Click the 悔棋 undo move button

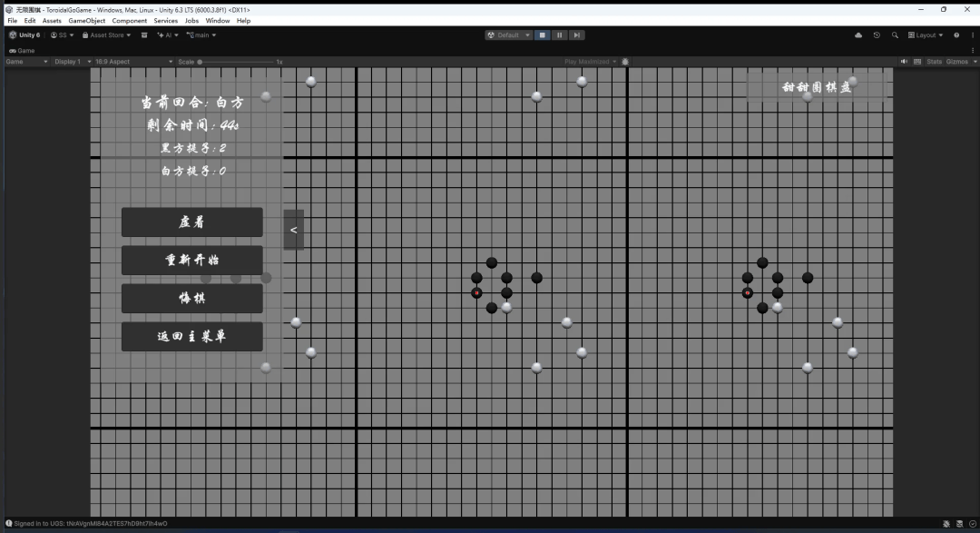tap(192, 298)
